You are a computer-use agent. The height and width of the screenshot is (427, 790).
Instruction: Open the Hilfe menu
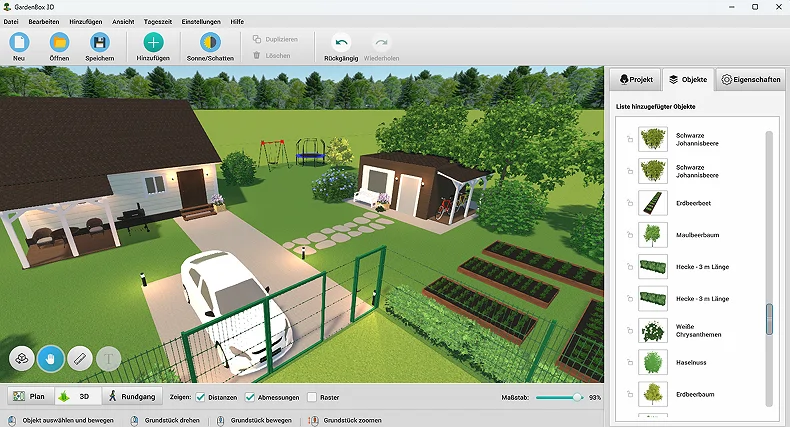point(237,22)
